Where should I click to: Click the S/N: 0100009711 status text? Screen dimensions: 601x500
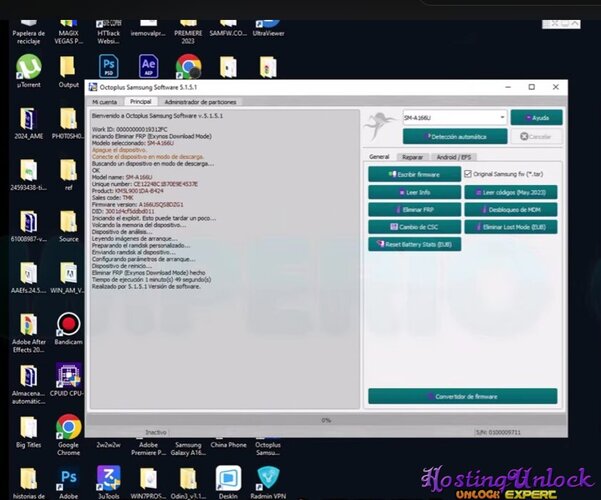coord(498,432)
